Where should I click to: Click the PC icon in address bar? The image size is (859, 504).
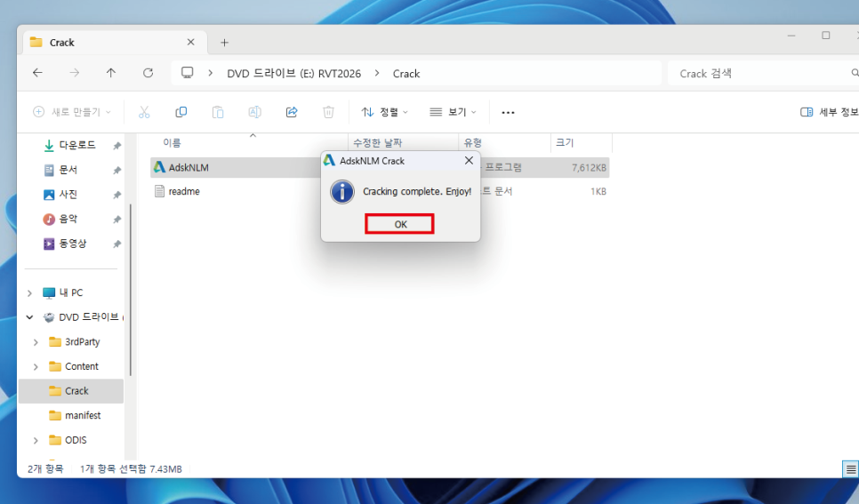coord(188,73)
